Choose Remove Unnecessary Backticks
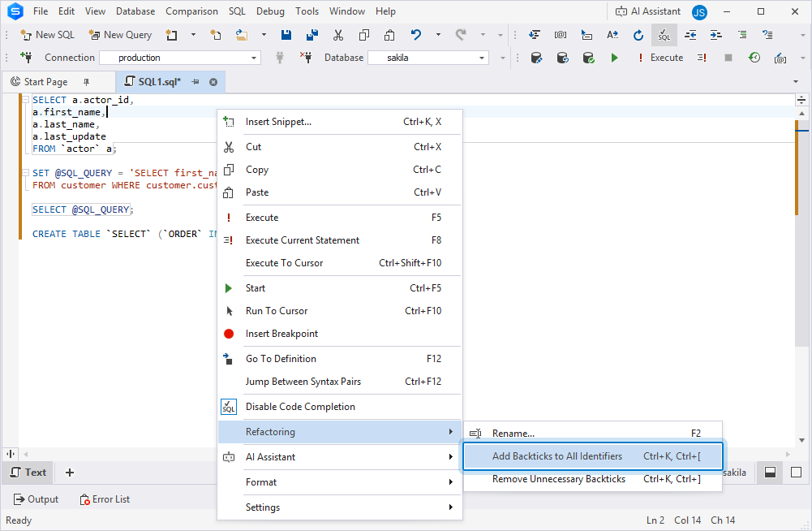The image size is (812, 531). click(592, 479)
